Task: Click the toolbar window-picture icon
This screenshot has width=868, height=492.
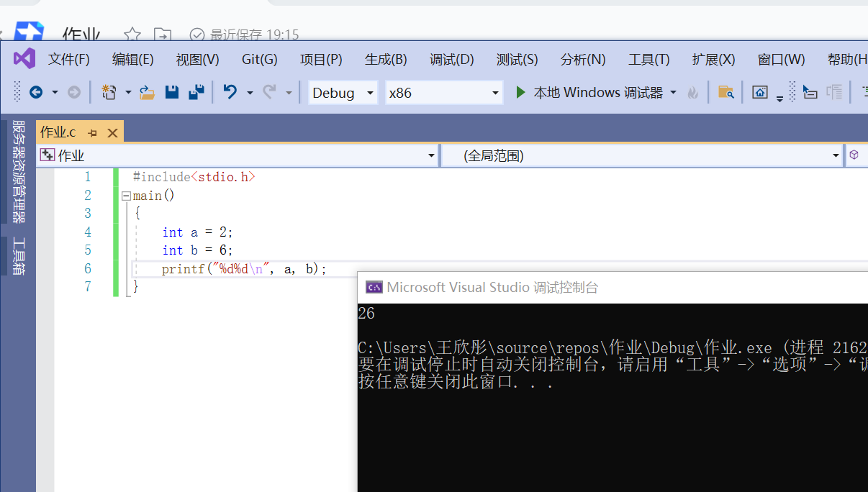Action: pyautogui.click(x=760, y=92)
